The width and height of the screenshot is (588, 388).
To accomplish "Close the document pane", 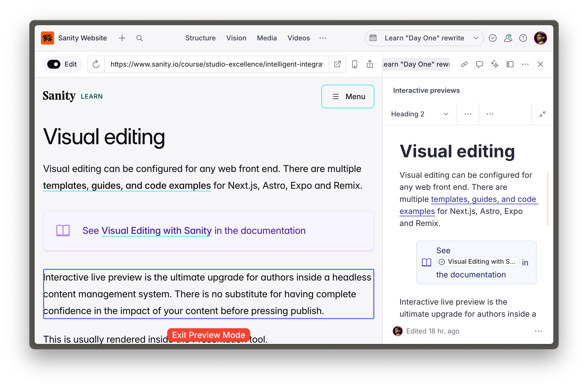I will (x=540, y=64).
